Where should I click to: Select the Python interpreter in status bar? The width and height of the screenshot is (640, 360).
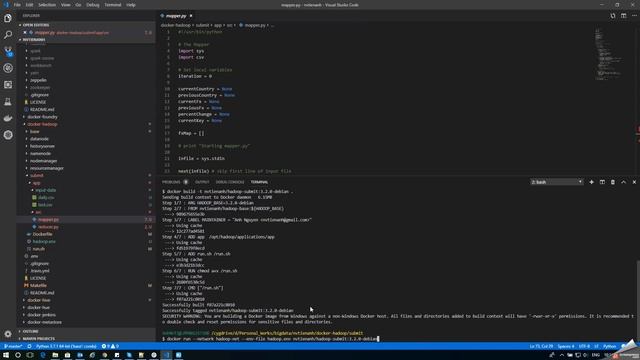click(66, 346)
